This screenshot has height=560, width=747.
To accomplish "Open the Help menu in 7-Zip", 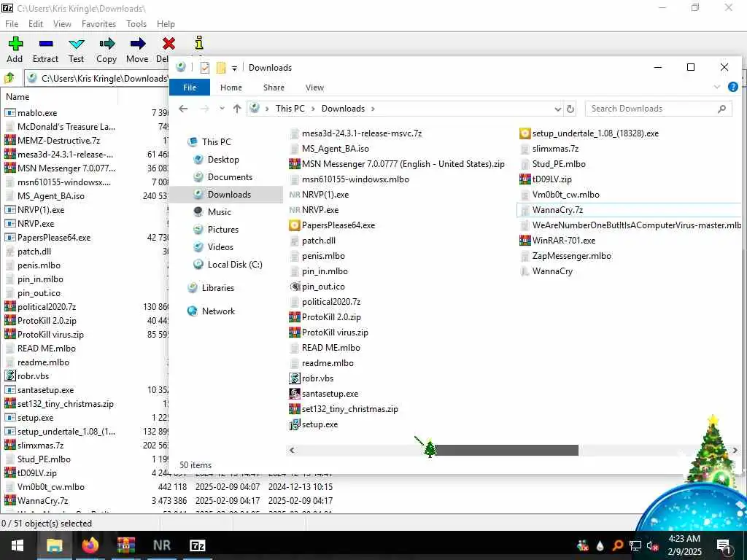I will [x=166, y=24].
